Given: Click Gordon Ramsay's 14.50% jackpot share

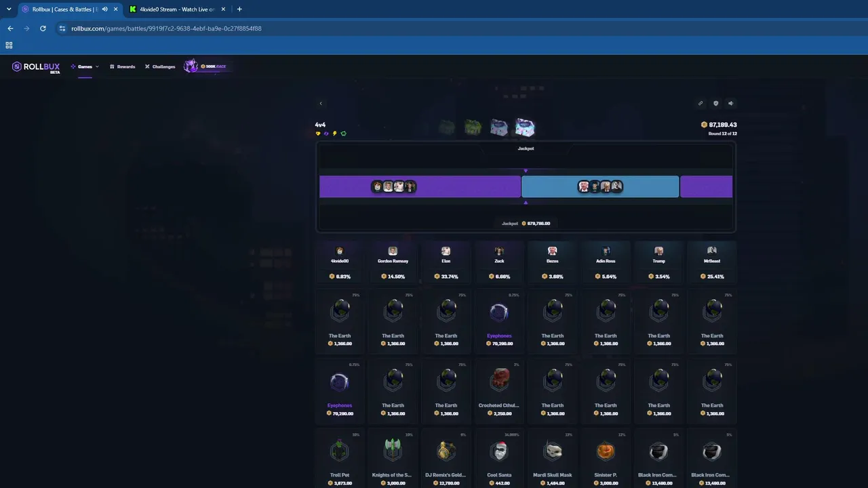Looking at the screenshot, I should click(x=393, y=277).
